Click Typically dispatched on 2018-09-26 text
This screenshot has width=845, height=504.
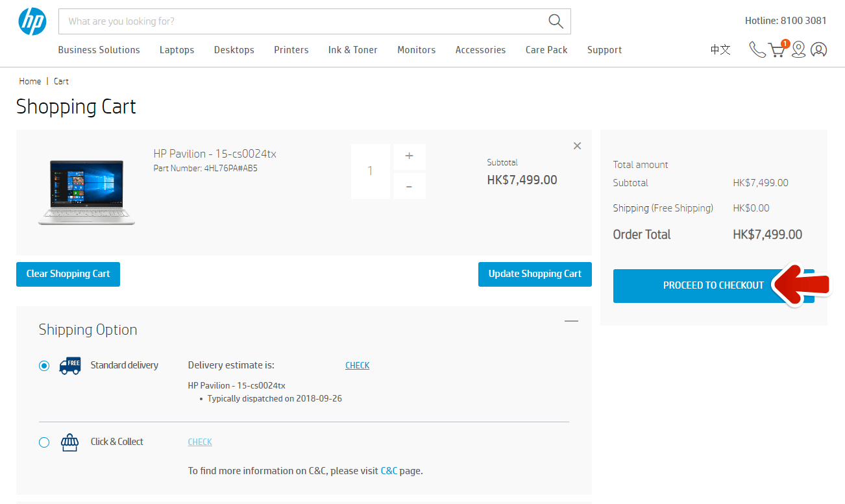pos(275,399)
